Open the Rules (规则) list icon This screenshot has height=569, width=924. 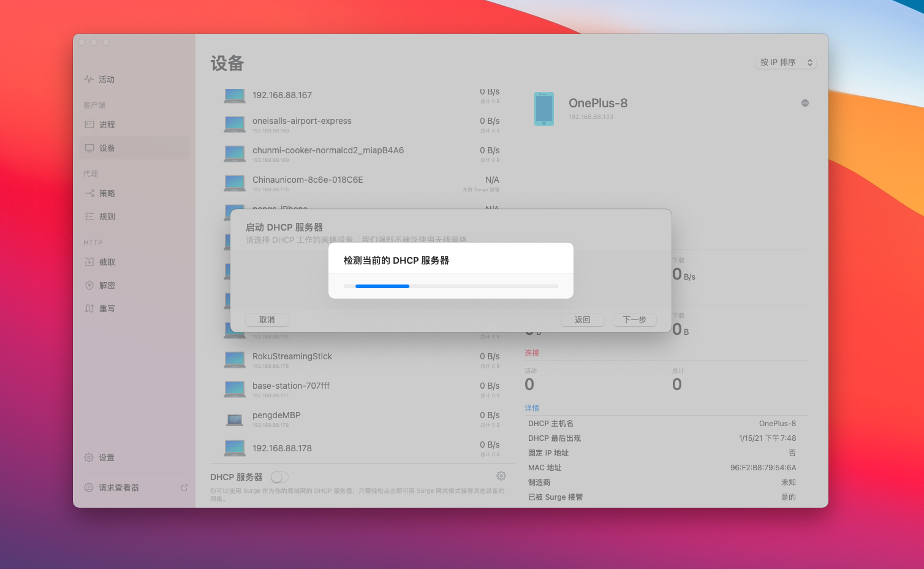pyautogui.click(x=89, y=216)
